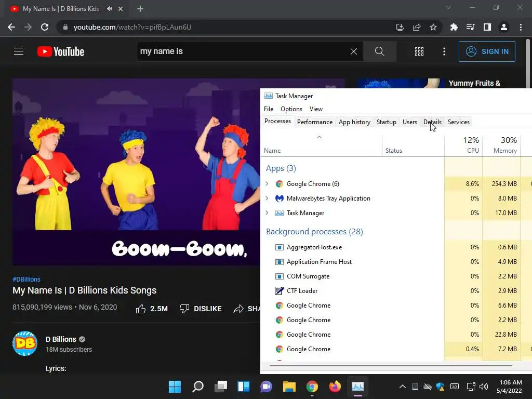Open Task Manager Options menu
Image resolution: width=532 pixels, height=399 pixels.
click(x=291, y=109)
